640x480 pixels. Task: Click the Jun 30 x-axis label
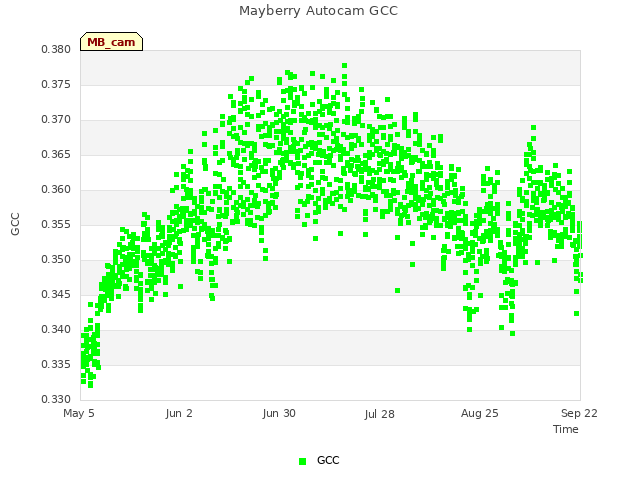pos(279,413)
